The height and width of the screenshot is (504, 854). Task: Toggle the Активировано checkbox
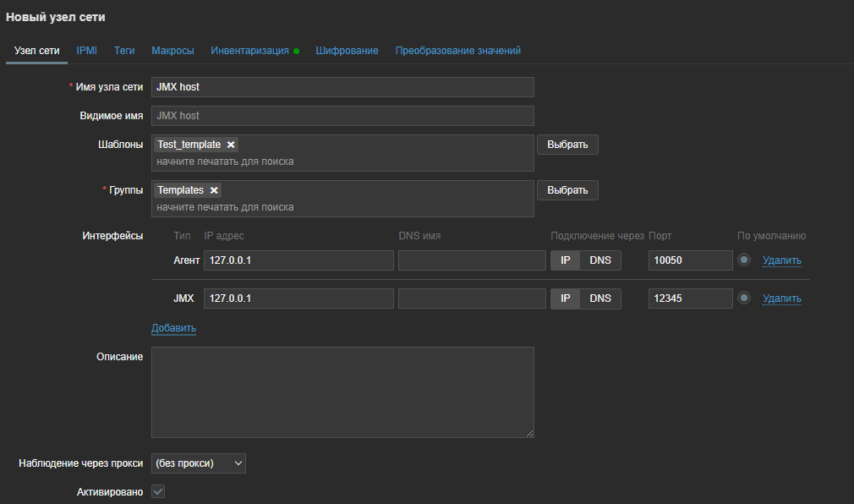[x=158, y=491]
